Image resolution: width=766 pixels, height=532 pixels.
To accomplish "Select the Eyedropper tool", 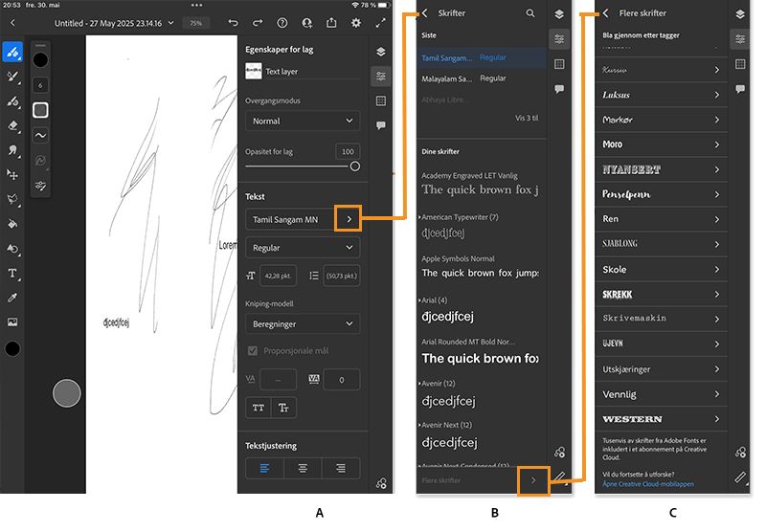I will (x=12, y=298).
